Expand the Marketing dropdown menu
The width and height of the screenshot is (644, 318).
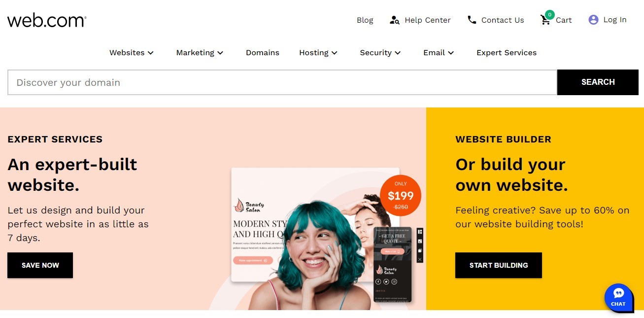coord(200,53)
